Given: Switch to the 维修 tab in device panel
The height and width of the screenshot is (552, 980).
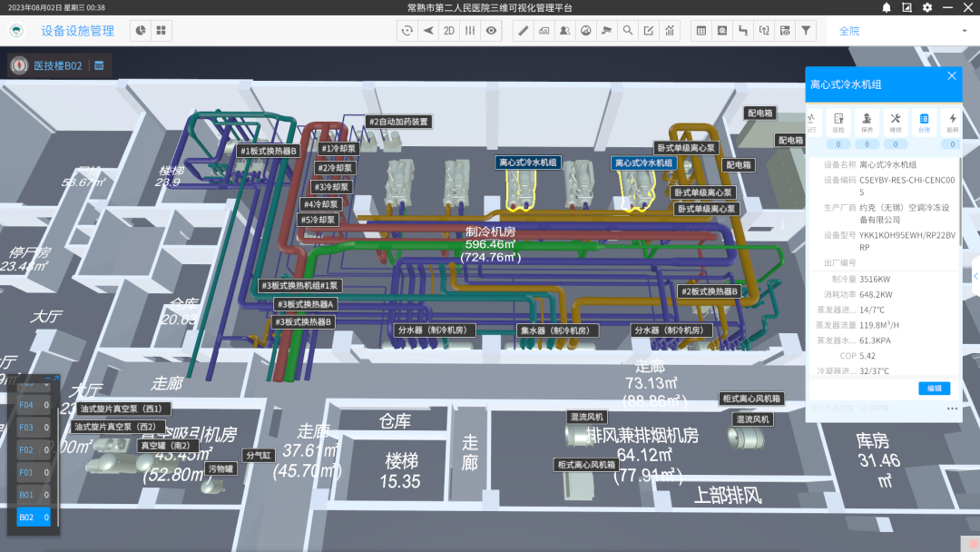Looking at the screenshot, I should click(896, 123).
